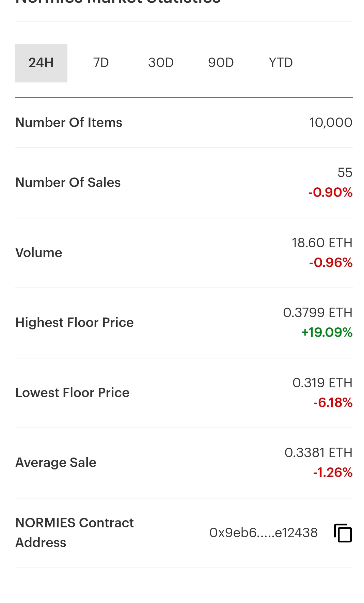Screen dimensions: 364x603
Task: Switch to the 7D tab
Action: click(101, 63)
